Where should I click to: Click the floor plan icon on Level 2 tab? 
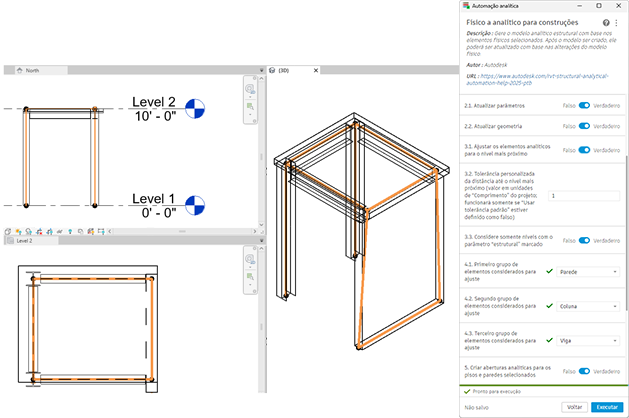point(10,241)
